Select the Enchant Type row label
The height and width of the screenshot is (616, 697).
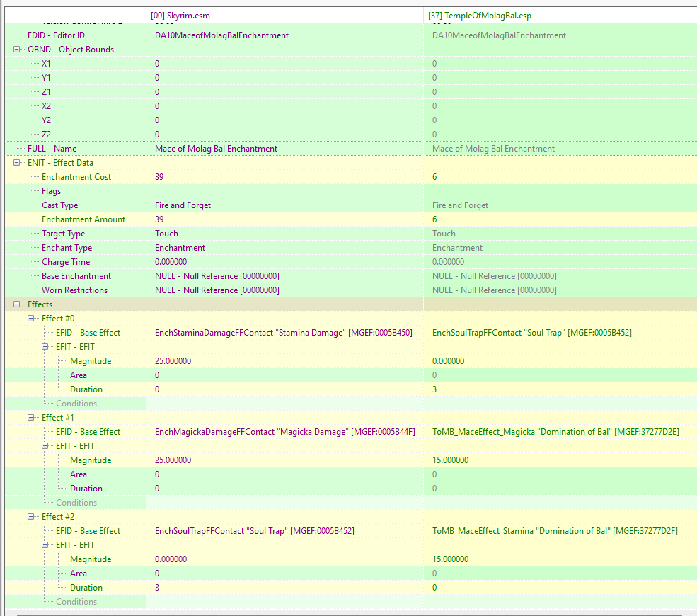pos(67,248)
